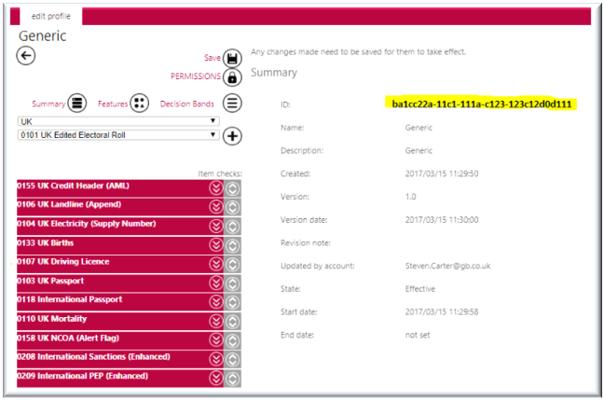This screenshot has width=604, height=400.
Task: Open the Decision Bands lines icon
Action: coord(232,103)
